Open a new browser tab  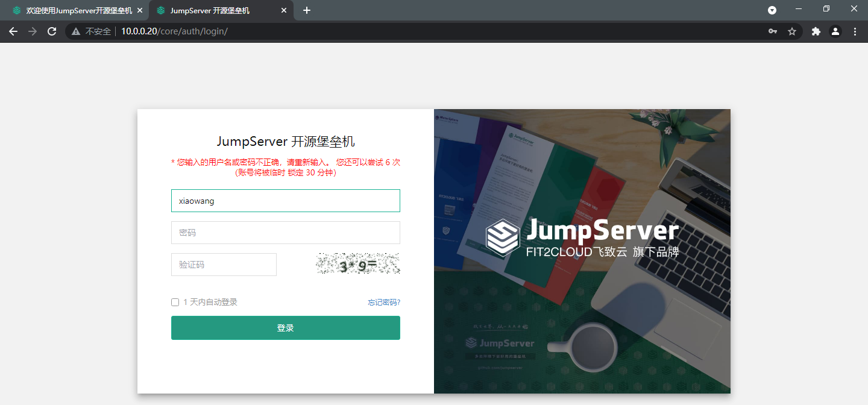pyautogui.click(x=307, y=10)
